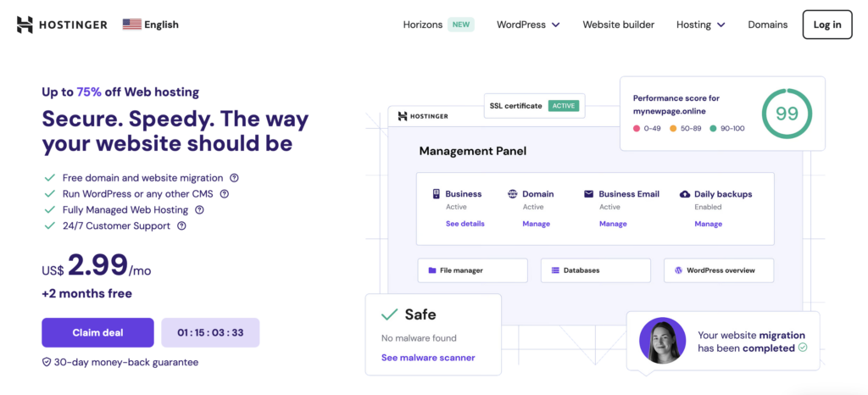Click the US$ 2.99/mo price
This screenshot has height=395, width=868.
pyautogui.click(x=97, y=266)
